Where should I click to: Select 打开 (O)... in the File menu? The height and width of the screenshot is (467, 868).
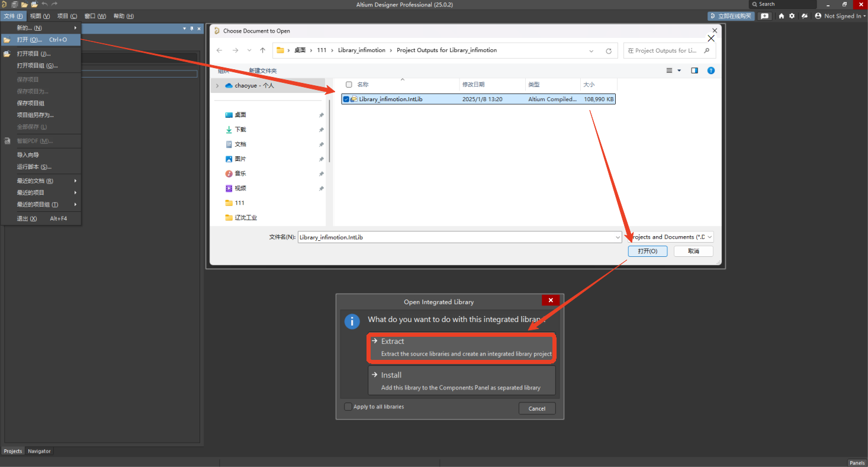pyautogui.click(x=41, y=40)
